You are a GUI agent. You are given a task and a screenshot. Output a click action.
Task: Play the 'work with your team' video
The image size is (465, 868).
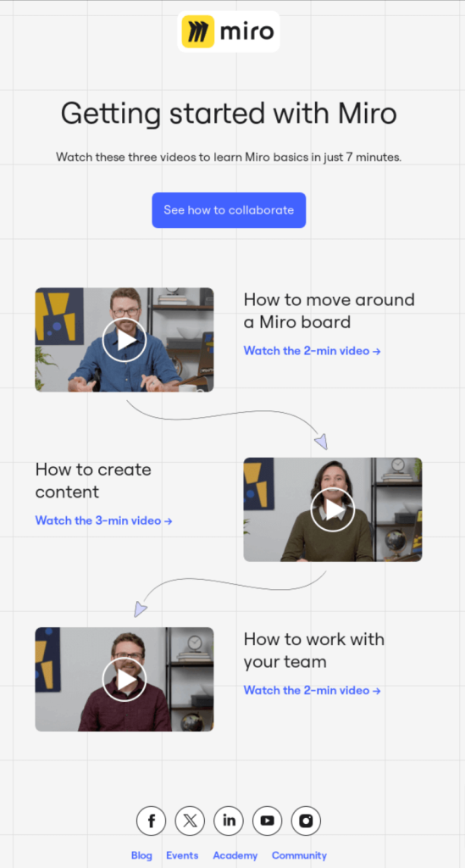click(x=125, y=679)
